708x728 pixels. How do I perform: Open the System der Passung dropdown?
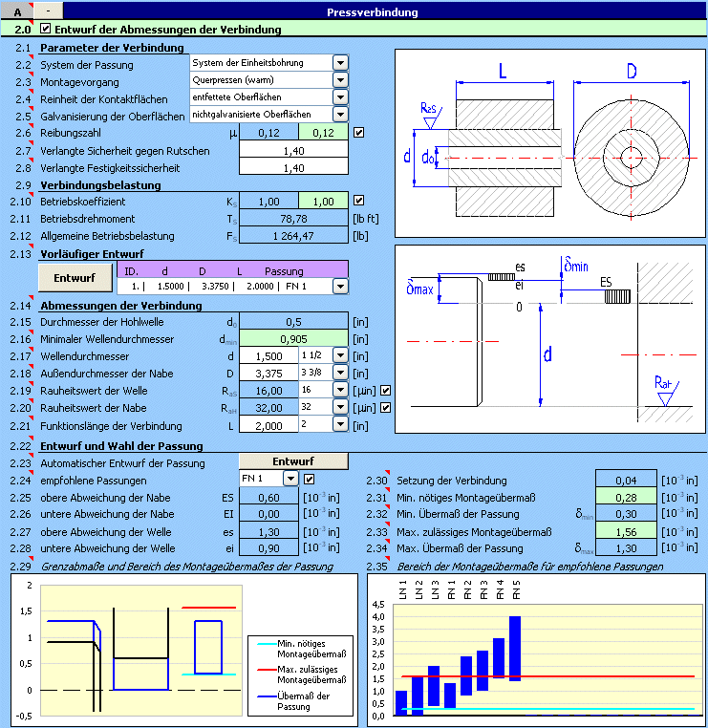coord(340,63)
